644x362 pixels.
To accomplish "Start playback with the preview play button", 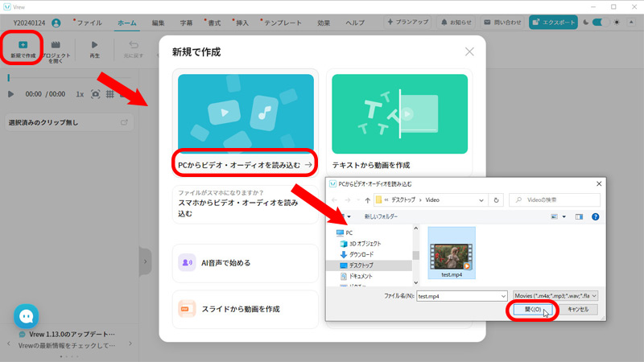I will tap(10, 94).
